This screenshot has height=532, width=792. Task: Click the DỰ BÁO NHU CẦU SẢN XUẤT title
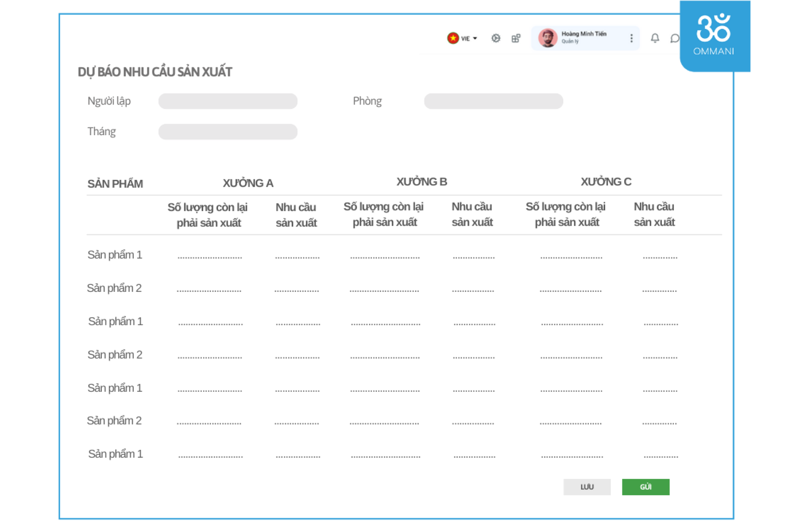pyautogui.click(x=155, y=72)
